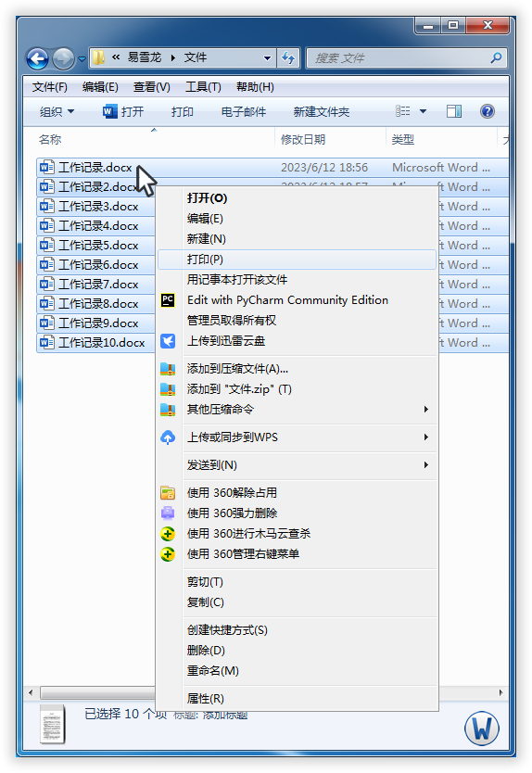Click the Back navigation arrow
Screen dimensions: 532x773
37,58
